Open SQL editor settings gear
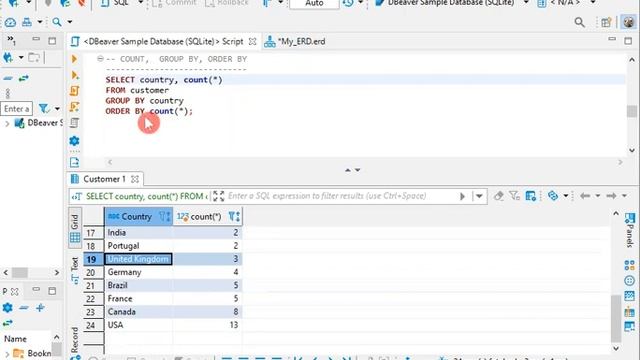Screen dimensions: 640x360 click(x=74, y=141)
